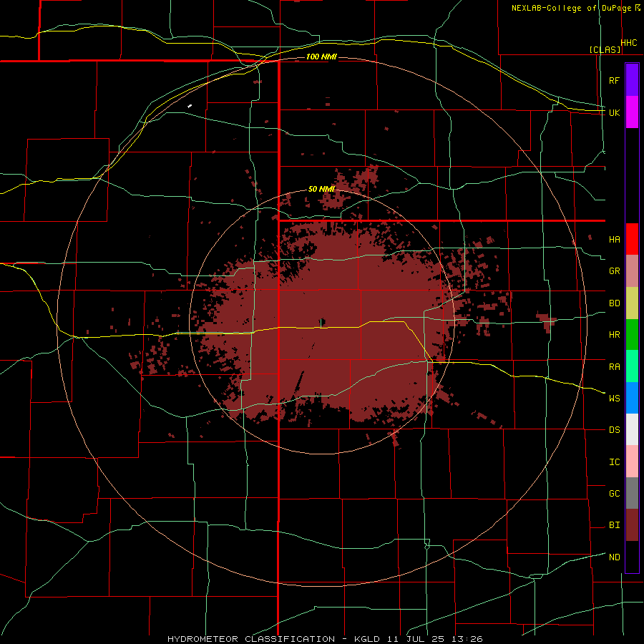Click the GC legend label
644x644 pixels.
(x=614, y=494)
